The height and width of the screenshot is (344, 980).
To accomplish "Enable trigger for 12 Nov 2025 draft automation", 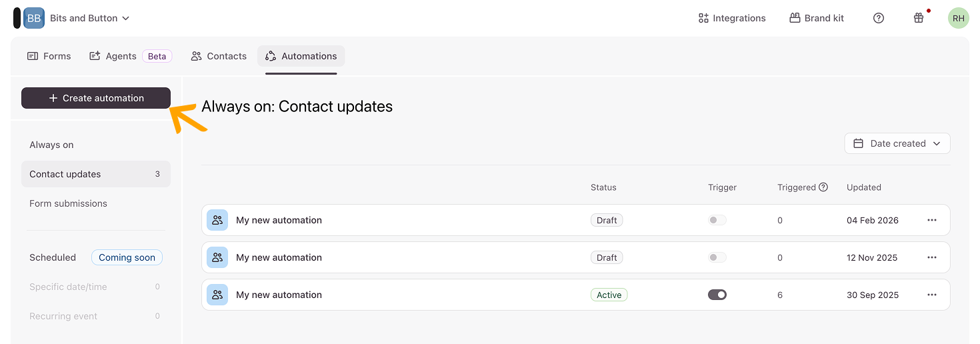I will coord(717,257).
